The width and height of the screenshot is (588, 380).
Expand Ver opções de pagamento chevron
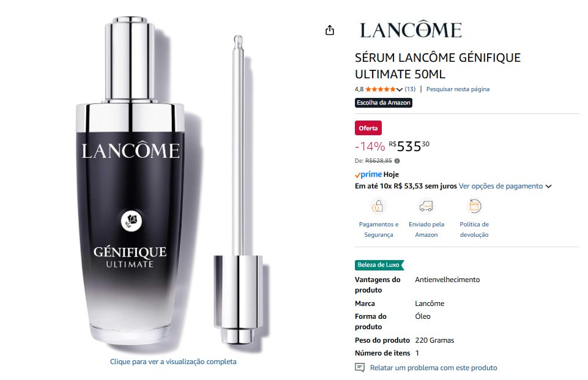[548, 187]
